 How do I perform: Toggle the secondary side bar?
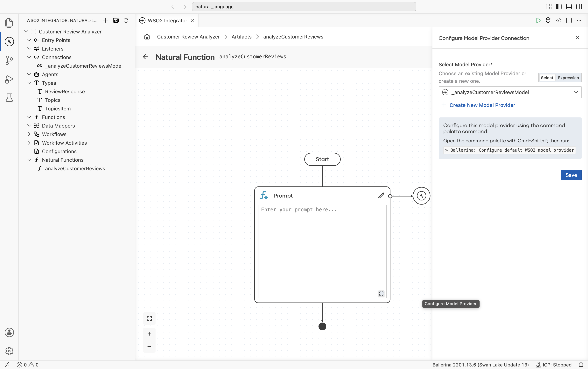click(579, 7)
